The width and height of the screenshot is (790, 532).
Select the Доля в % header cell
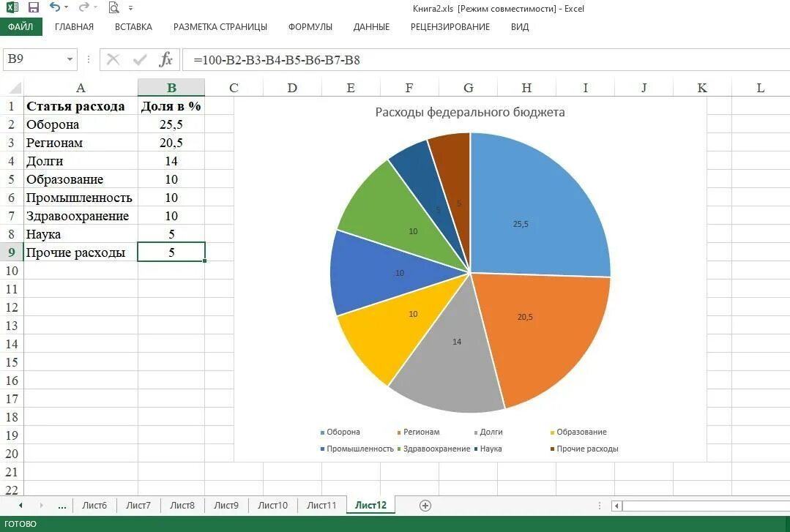[x=171, y=106]
